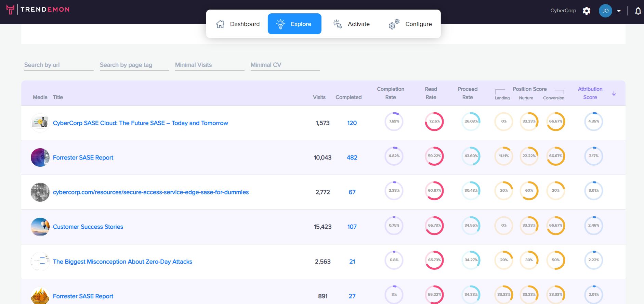
Task: Click the 7.69% completion rate gauge
Action: point(394,121)
